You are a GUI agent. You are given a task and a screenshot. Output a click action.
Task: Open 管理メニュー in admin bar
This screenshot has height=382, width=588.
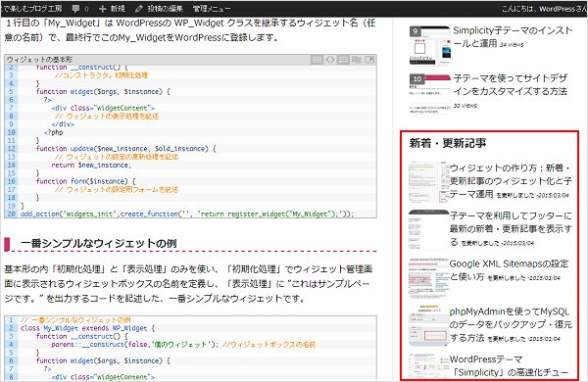coord(212,8)
